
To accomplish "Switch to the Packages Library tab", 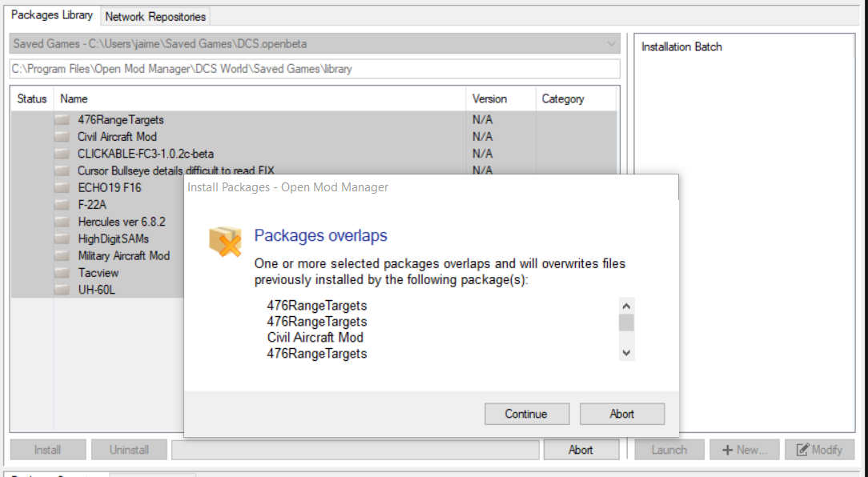I will pos(52,15).
